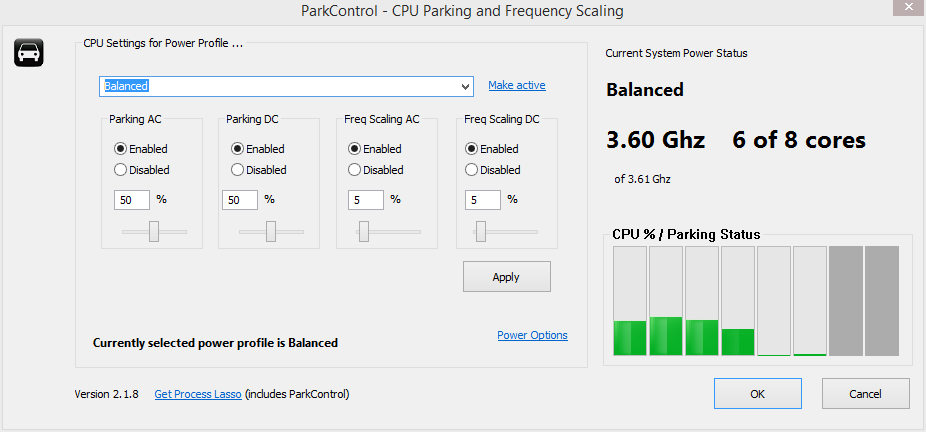Image resolution: width=926 pixels, height=432 pixels.
Task: Open the power profile dropdown arrow
Action: coord(466,87)
